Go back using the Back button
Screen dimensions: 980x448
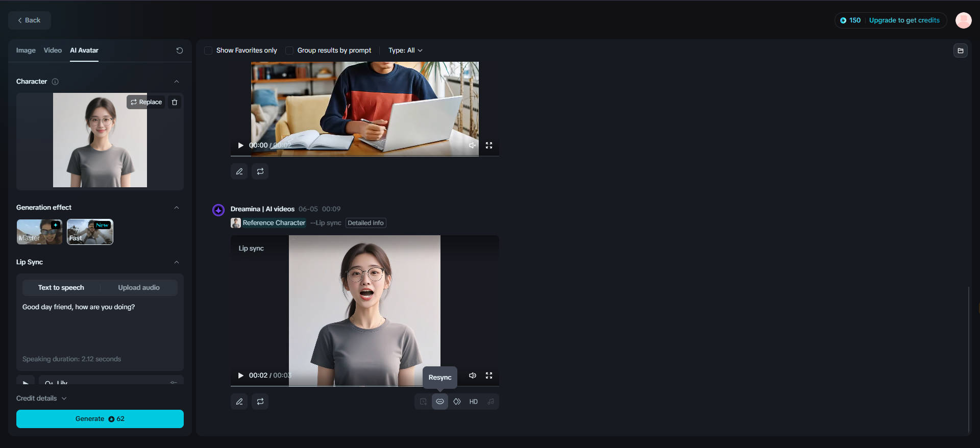(30, 20)
